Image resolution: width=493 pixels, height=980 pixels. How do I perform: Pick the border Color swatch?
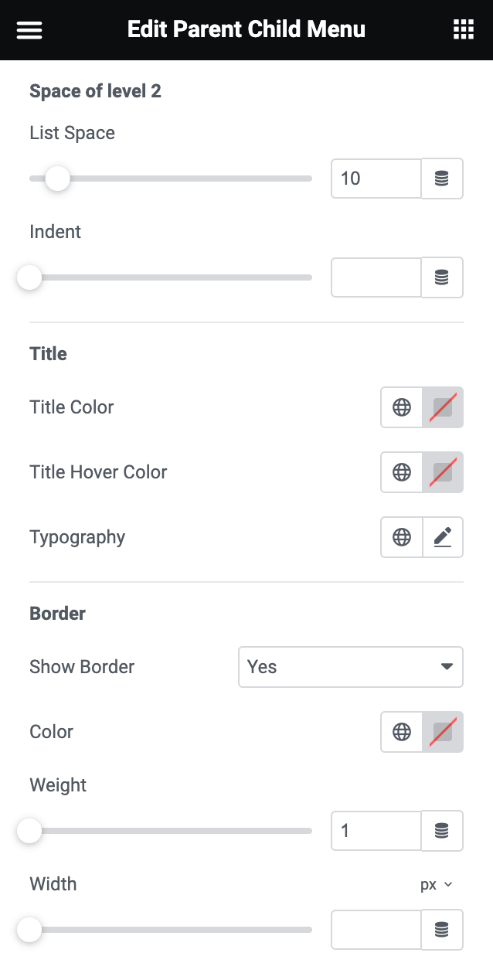point(443,732)
